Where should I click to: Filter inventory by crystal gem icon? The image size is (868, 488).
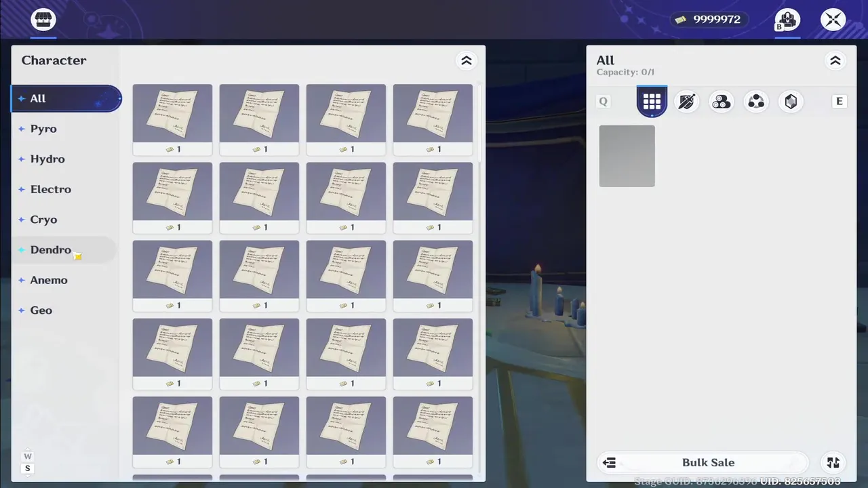tap(791, 102)
